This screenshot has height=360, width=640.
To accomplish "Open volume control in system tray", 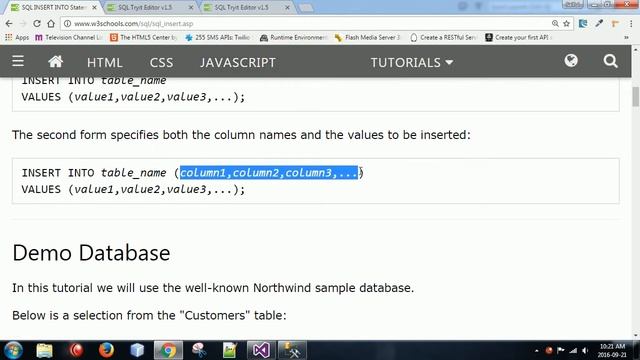I will (x=585, y=351).
